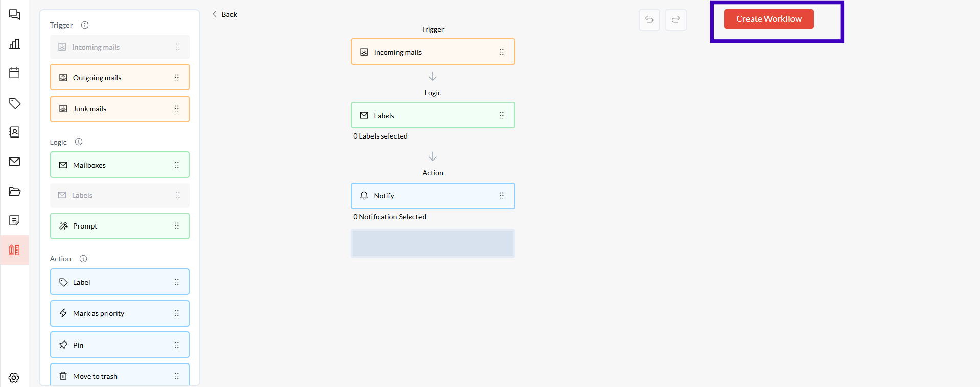Click the redo arrow button
This screenshot has height=387, width=980.
coord(675,20)
